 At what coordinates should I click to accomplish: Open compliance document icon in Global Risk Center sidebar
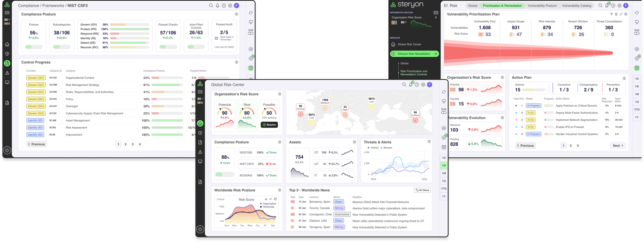(200, 142)
